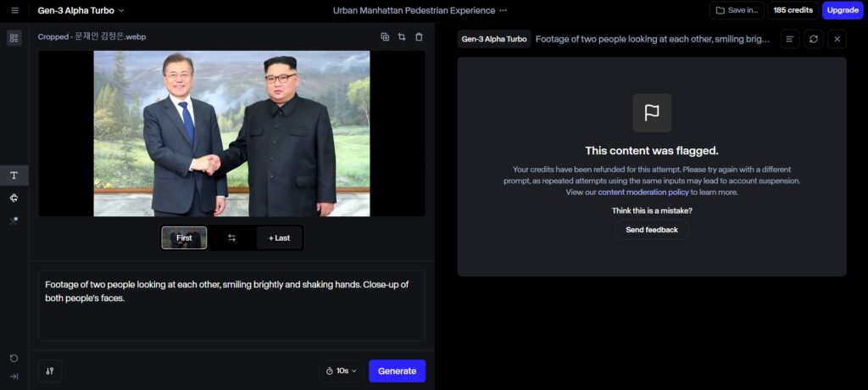View the 185 credits balance
Screen dimensions: 868x390
click(793, 10)
